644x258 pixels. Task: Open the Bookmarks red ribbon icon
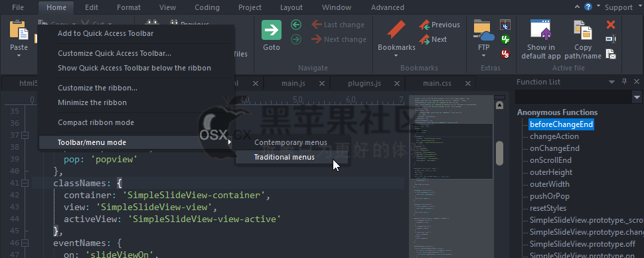coord(396,30)
